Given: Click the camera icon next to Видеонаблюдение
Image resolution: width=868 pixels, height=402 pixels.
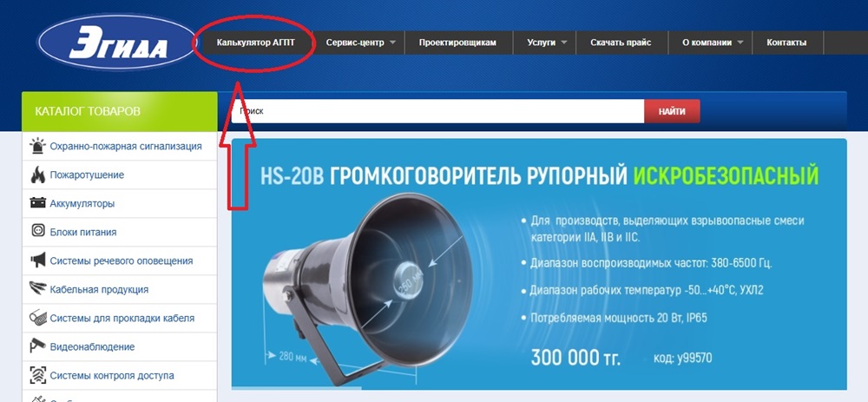Looking at the screenshot, I should pyautogui.click(x=37, y=346).
